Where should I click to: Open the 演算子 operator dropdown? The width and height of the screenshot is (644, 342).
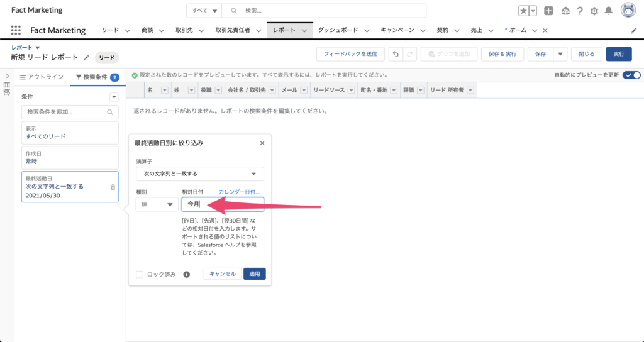[200, 174]
